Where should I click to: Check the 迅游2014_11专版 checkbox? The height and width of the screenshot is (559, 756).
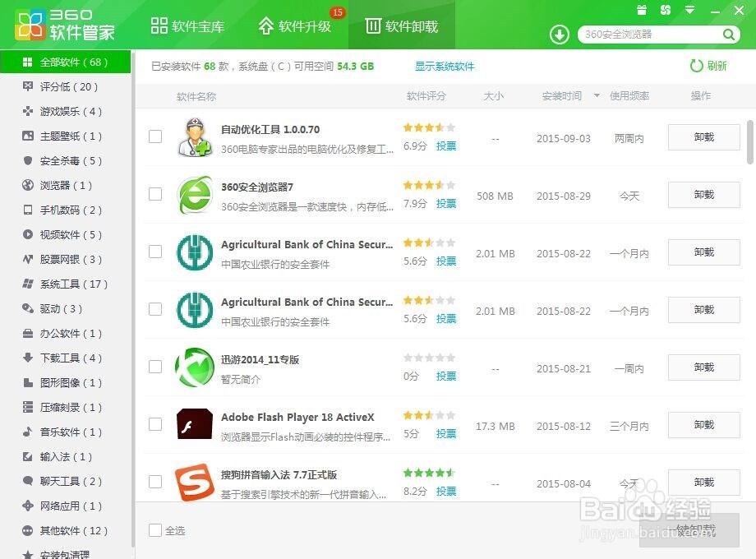pyautogui.click(x=155, y=367)
